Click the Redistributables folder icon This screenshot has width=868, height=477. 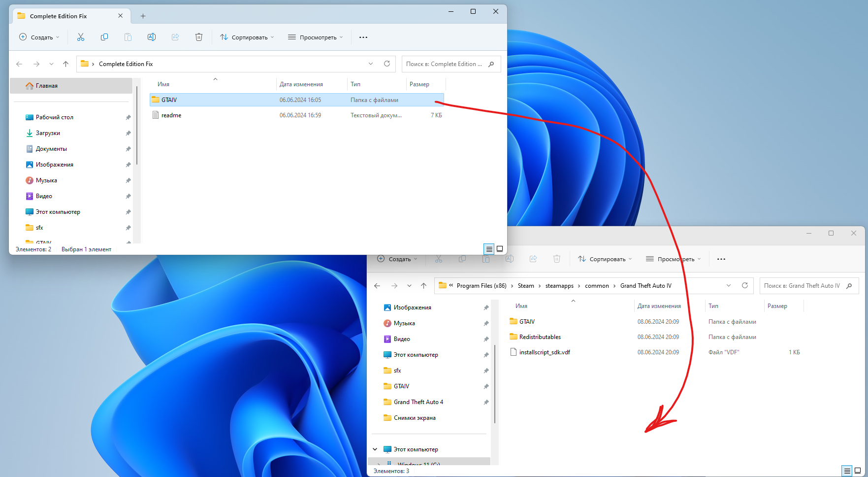point(514,337)
